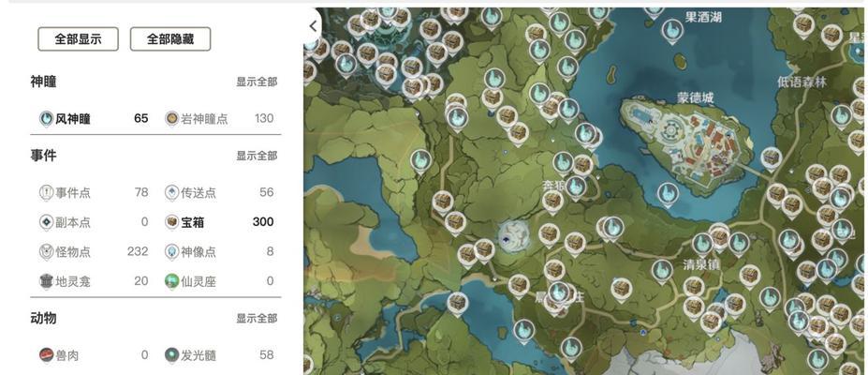Screen dimensions: 868x375
Task: Click the 低语森林 map label
Action: (x=802, y=82)
